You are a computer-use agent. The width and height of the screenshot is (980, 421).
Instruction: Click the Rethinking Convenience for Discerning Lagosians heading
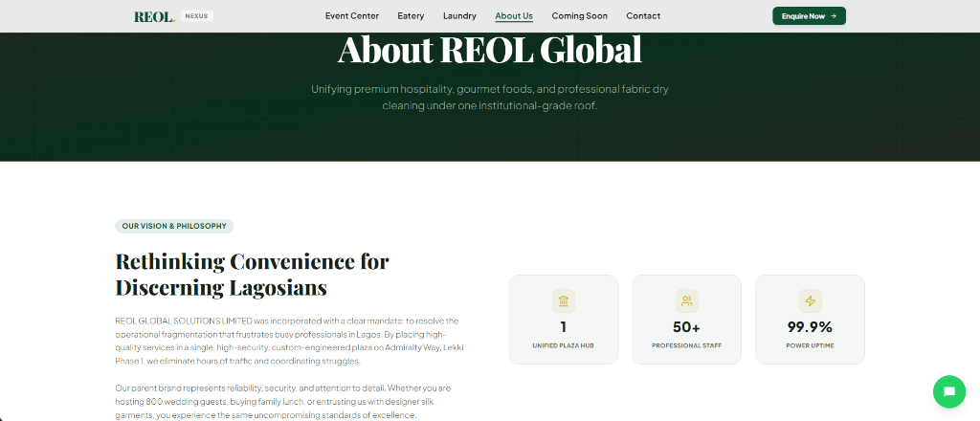(252, 275)
